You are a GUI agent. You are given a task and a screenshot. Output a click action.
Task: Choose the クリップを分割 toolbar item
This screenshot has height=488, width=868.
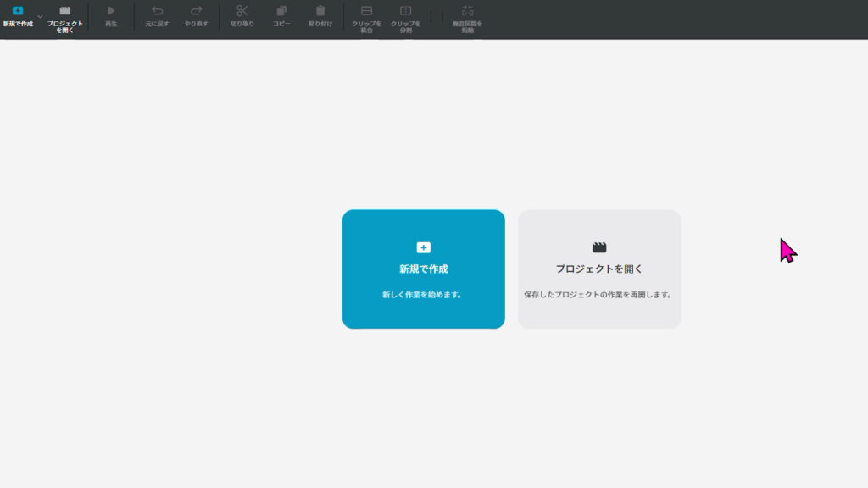coord(405,11)
